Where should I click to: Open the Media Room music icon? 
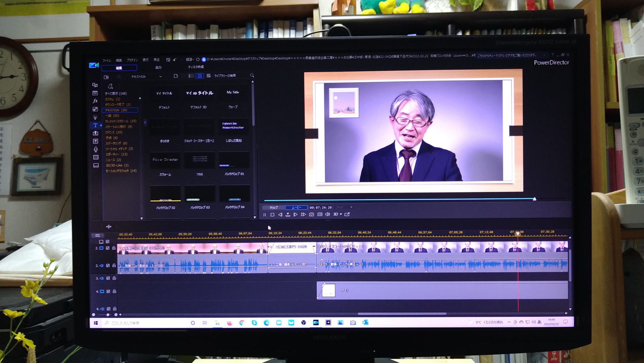[x=95, y=85]
